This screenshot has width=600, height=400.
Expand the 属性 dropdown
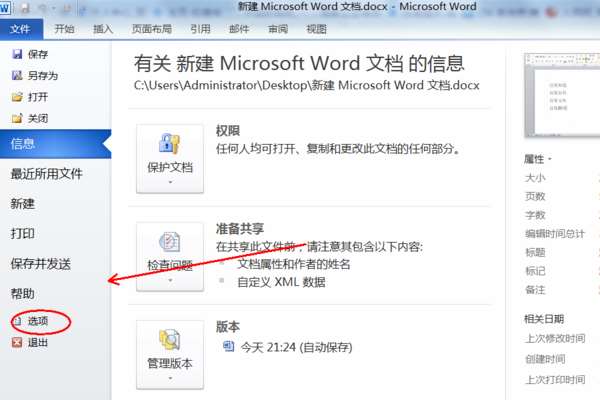pyautogui.click(x=550, y=159)
